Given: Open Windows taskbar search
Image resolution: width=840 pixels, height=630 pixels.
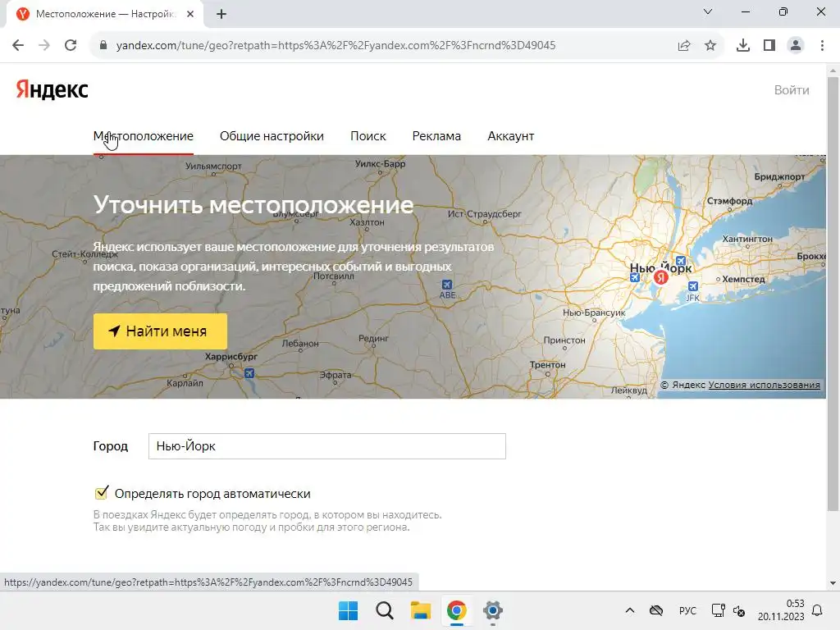Looking at the screenshot, I should [385, 610].
